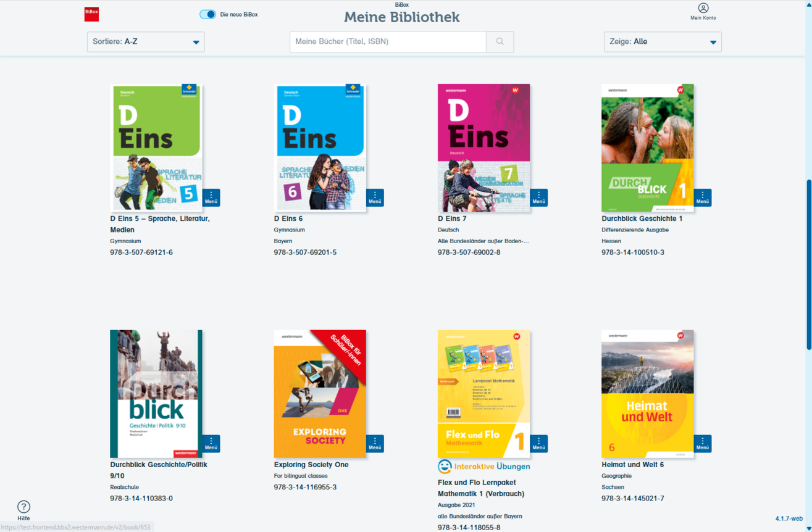
Task: Toggle the 'Die neue BiBox' switch
Action: (207, 14)
